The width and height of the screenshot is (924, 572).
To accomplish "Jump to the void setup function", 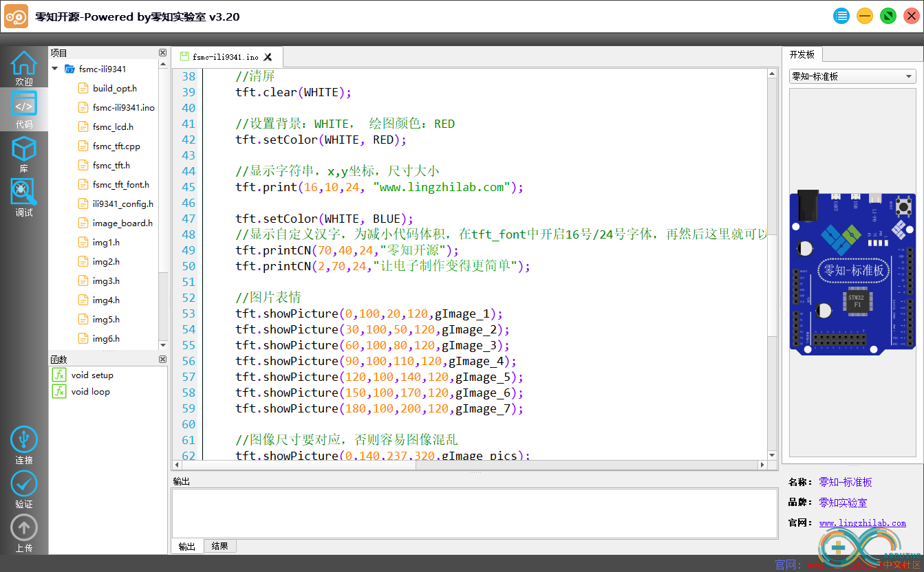I will point(92,375).
